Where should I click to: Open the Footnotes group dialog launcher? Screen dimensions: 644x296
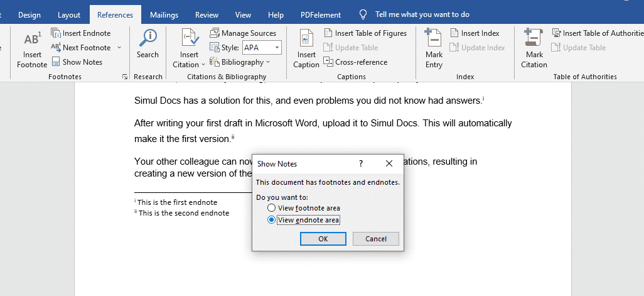(x=125, y=77)
